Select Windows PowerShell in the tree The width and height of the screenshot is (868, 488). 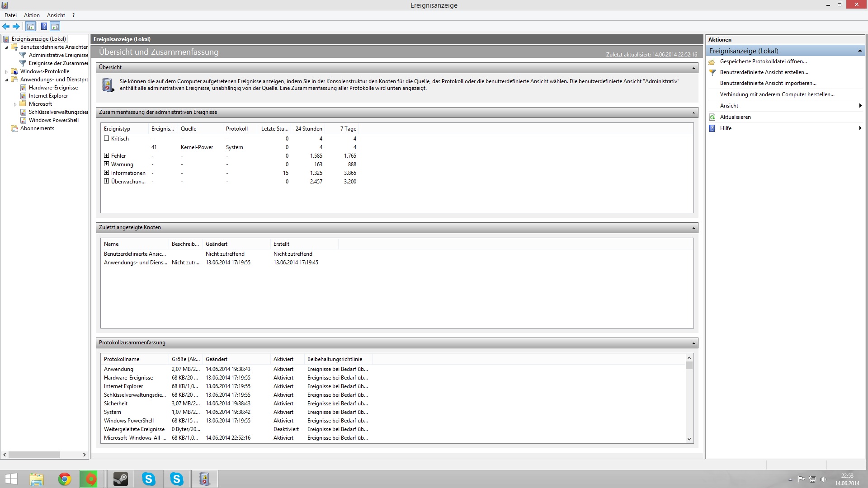point(53,120)
